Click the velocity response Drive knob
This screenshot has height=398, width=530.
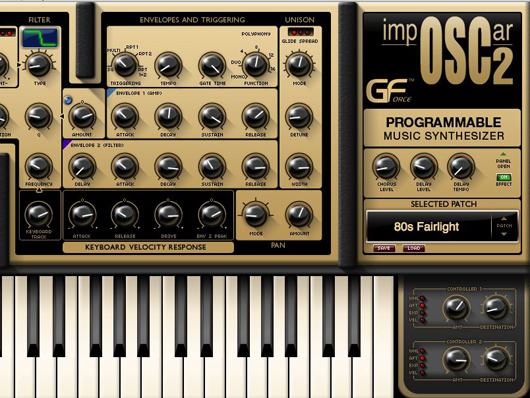click(168, 215)
